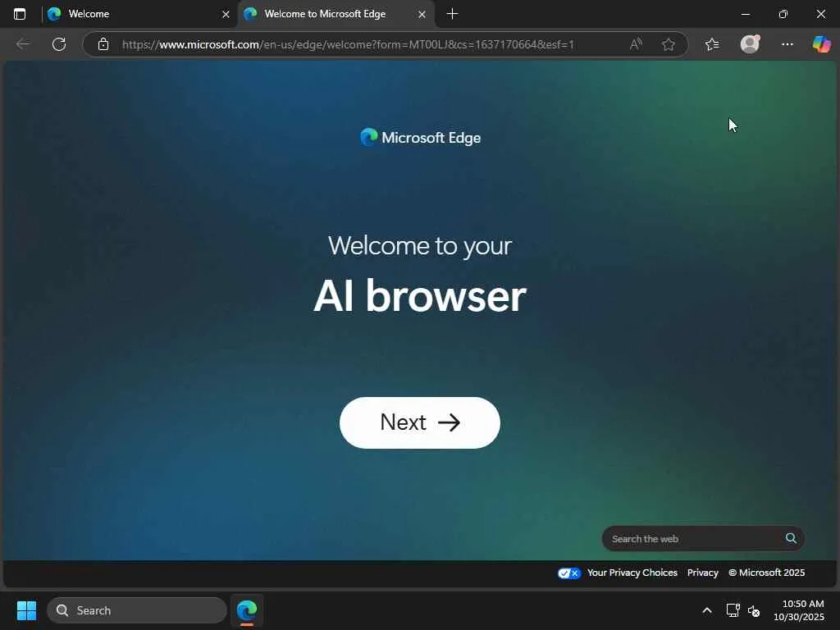The image size is (840, 630).
Task: Open a new tab with plus icon
Action: click(x=452, y=14)
